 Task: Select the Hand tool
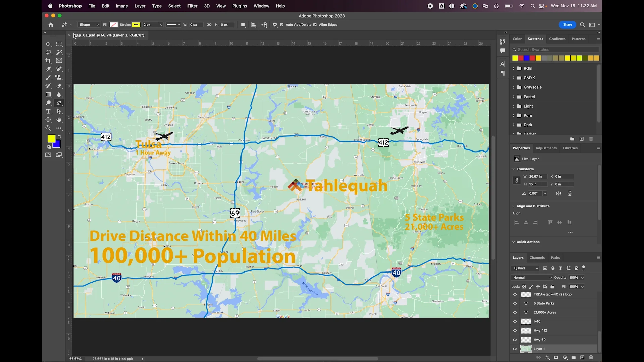[59, 120]
